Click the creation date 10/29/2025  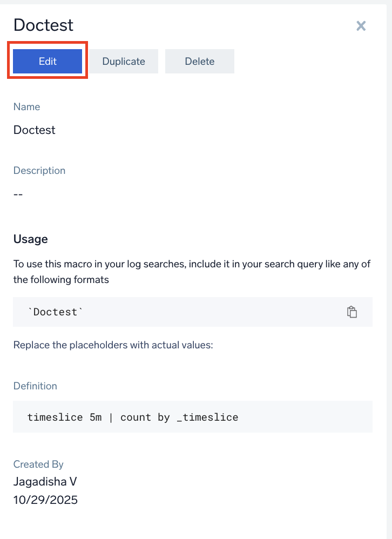(45, 500)
